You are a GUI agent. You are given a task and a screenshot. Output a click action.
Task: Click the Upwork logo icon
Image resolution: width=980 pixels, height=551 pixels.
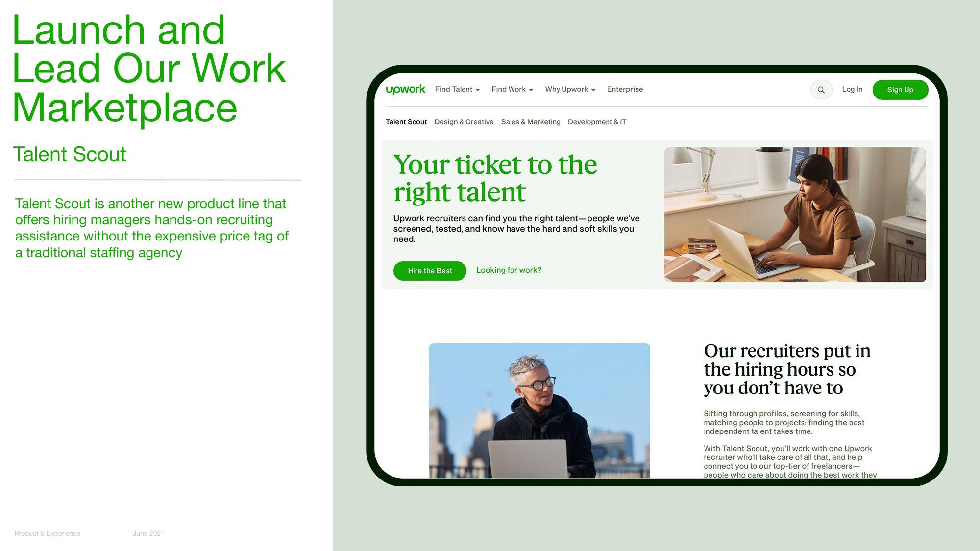click(x=405, y=90)
